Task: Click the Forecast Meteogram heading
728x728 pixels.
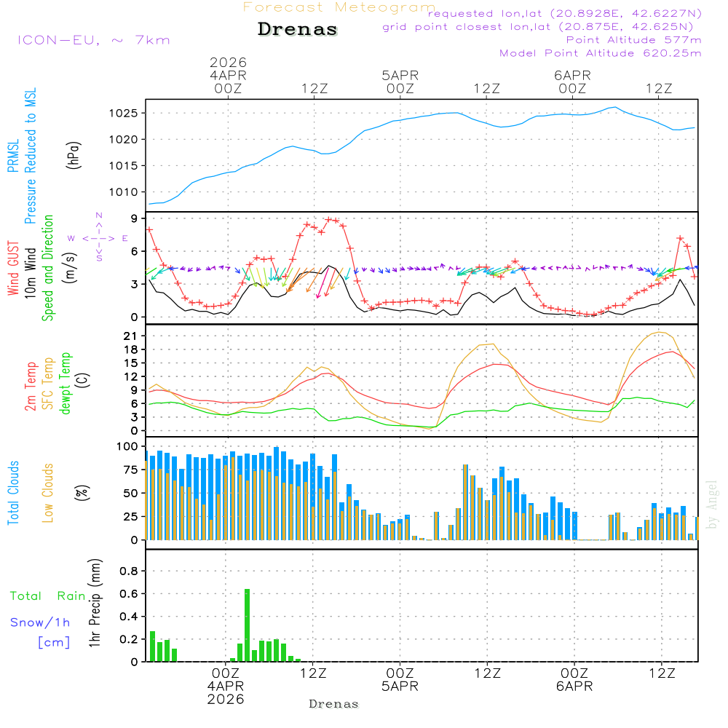Action: coord(339,7)
